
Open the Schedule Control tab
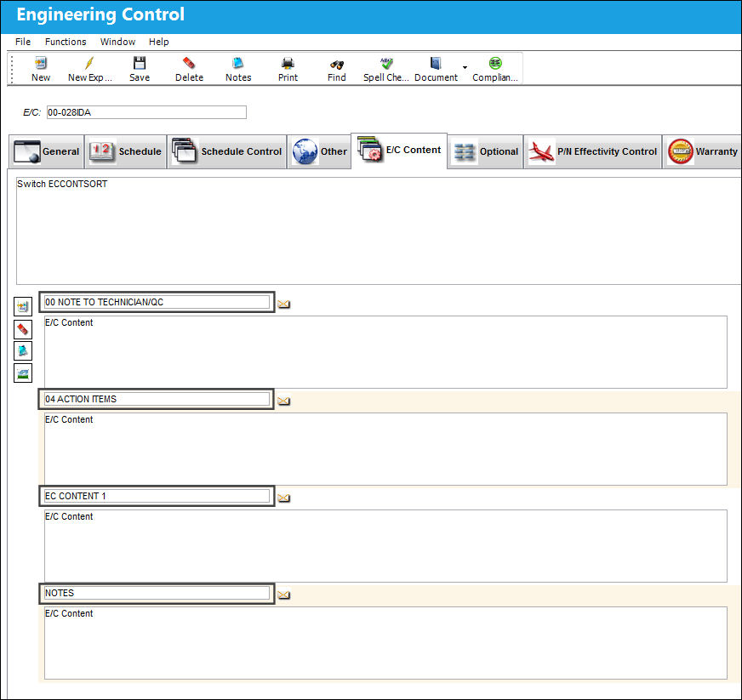(226, 151)
